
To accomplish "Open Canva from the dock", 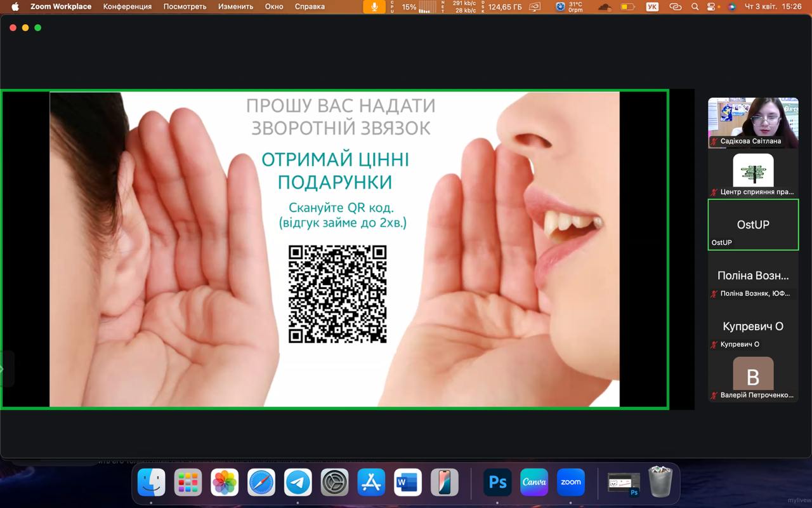I will click(534, 483).
